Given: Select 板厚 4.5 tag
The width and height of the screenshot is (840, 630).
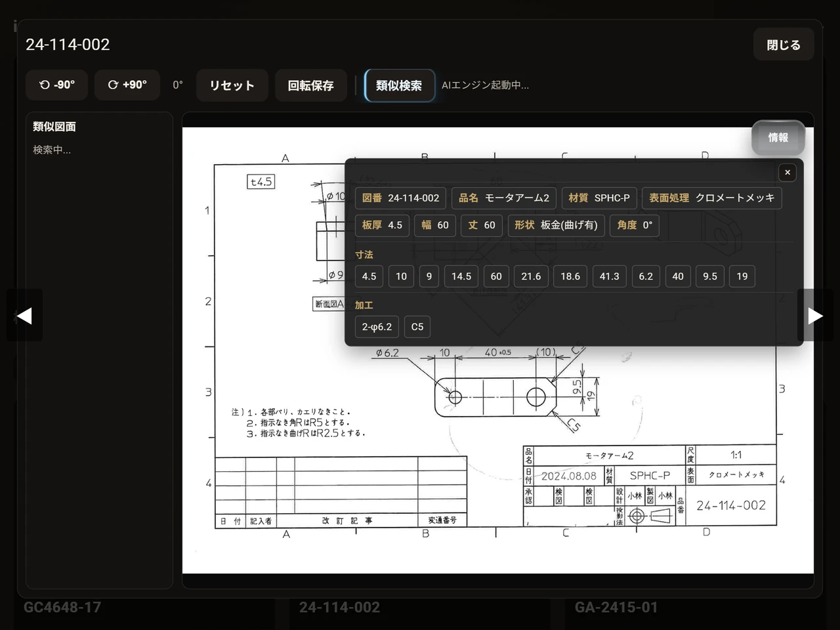Looking at the screenshot, I should pos(382,225).
